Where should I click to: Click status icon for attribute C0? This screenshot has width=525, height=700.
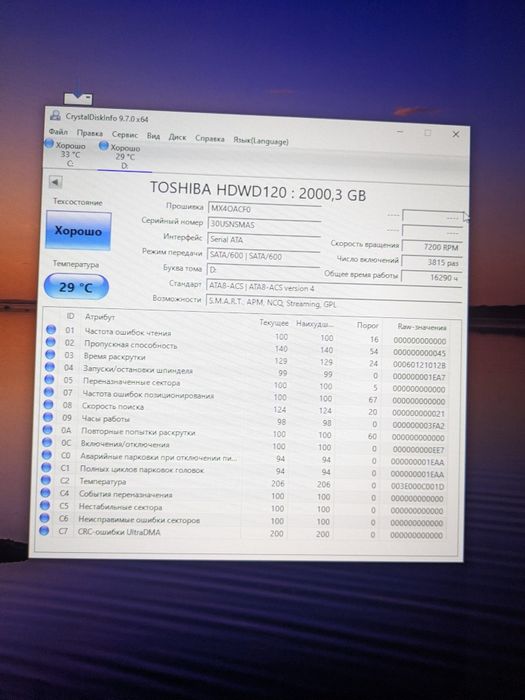coord(46,454)
